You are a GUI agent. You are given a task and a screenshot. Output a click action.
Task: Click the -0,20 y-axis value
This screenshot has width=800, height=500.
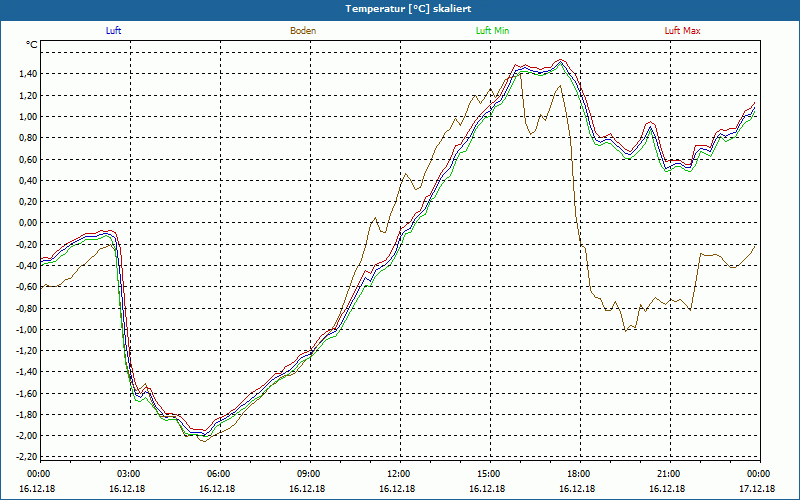tap(27, 244)
